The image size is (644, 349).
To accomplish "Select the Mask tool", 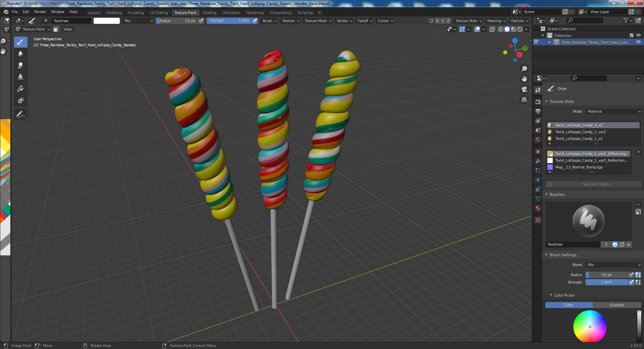I will click(x=20, y=100).
